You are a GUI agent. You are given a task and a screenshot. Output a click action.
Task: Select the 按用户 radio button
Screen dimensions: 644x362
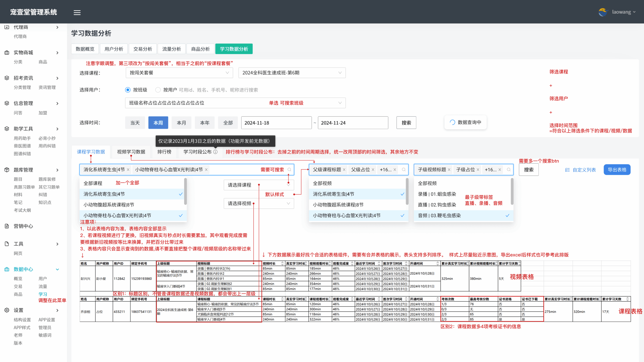coord(158,90)
